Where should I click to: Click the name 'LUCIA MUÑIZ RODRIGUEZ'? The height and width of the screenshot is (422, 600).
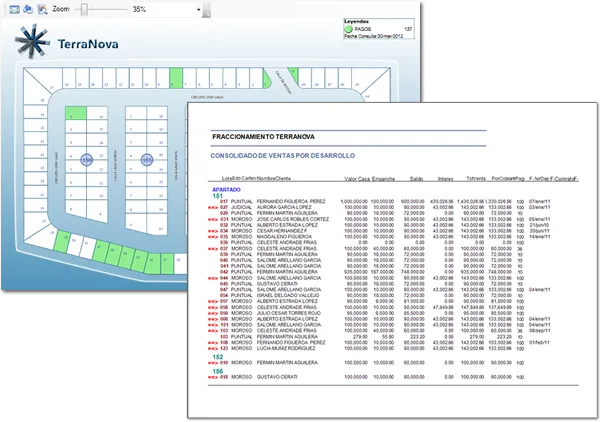(286, 348)
